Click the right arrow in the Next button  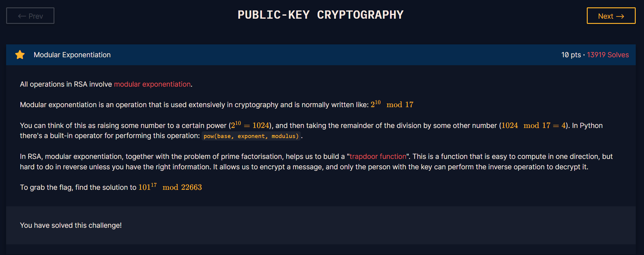point(620,16)
